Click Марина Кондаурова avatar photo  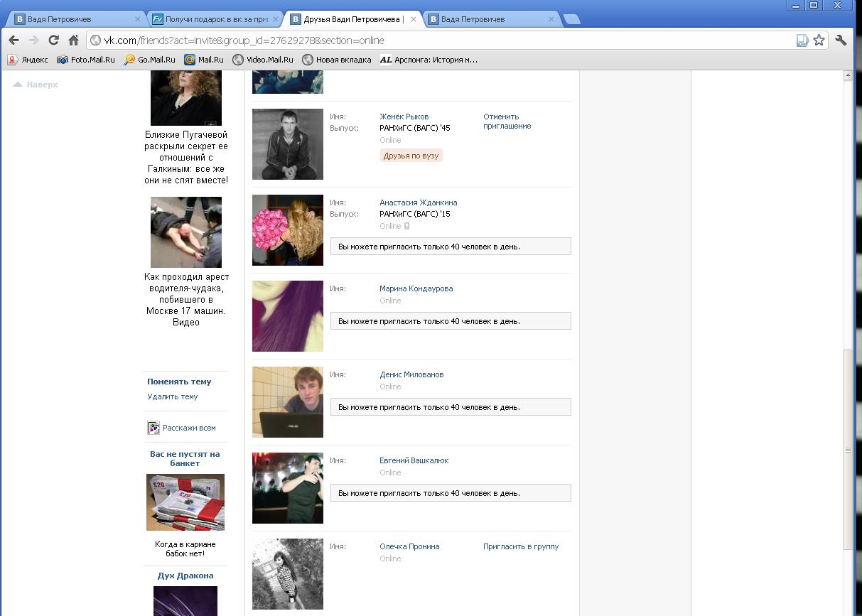[288, 316]
